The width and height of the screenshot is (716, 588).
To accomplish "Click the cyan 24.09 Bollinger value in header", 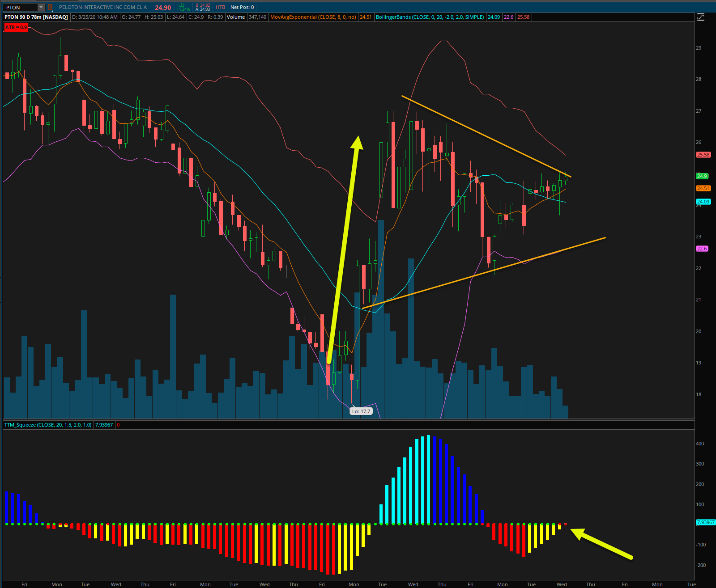I will coord(494,17).
